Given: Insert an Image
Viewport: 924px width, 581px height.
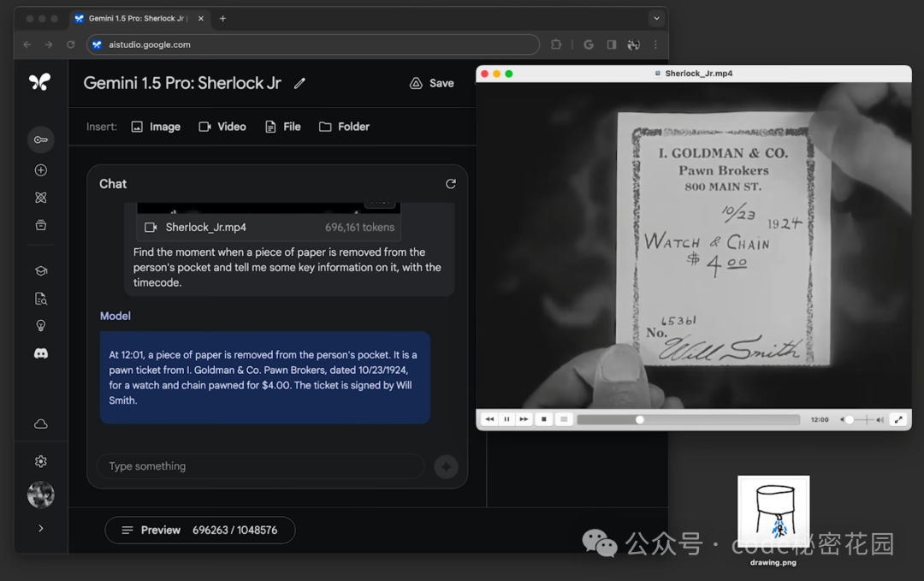Looking at the screenshot, I should tap(157, 127).
